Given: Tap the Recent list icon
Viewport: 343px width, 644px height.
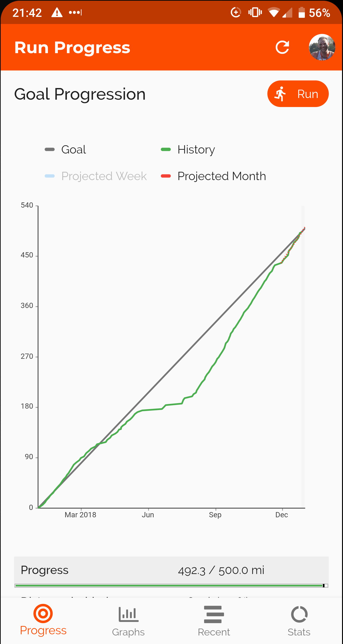Looking at the screenshot, I should (214, 614).
